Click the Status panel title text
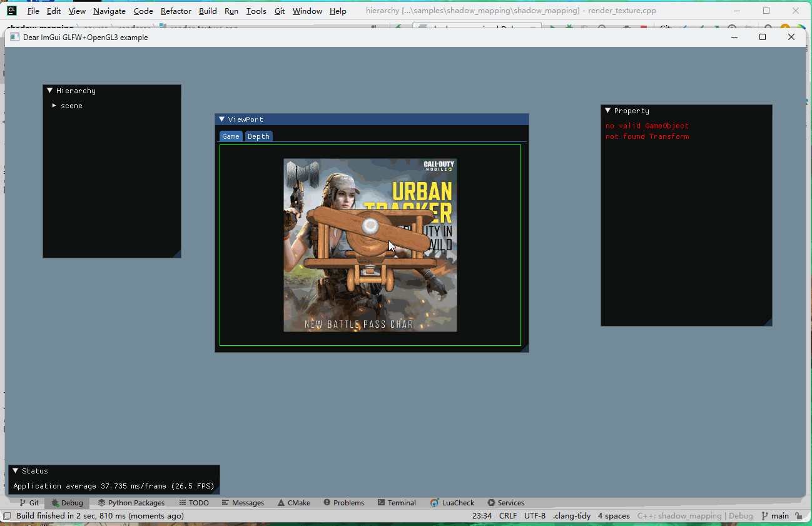This screenshot has height=526, width=812. (x=35, y=471)
